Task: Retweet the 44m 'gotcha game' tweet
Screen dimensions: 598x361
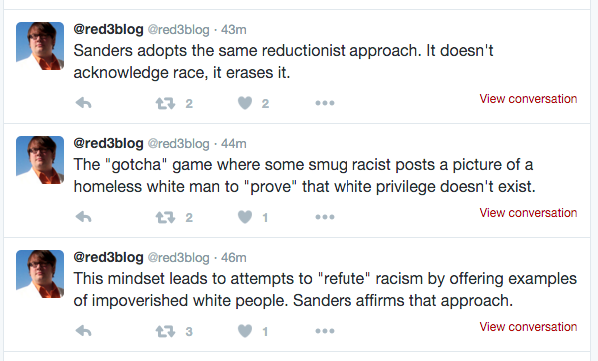Action: click(x=165, y=217)
